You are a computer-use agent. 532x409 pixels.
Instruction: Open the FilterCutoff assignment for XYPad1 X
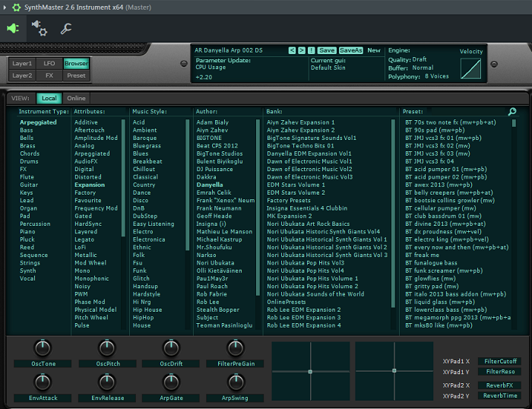click(500, 361)
